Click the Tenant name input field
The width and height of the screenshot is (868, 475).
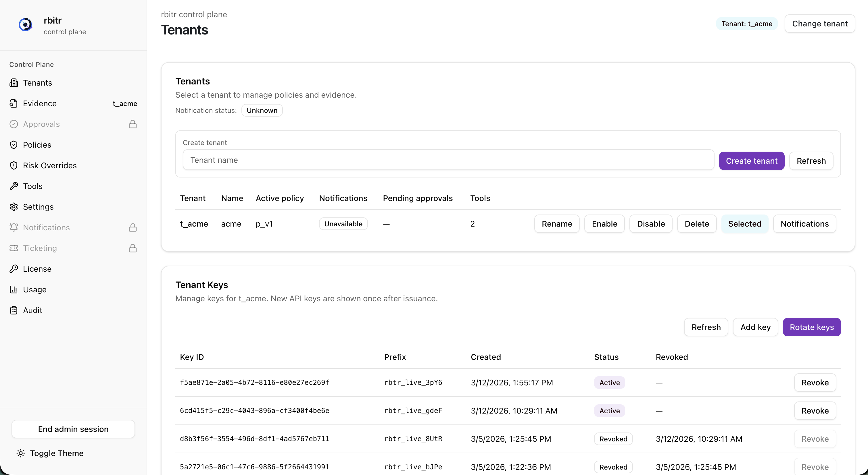click(x=448, y=160)
